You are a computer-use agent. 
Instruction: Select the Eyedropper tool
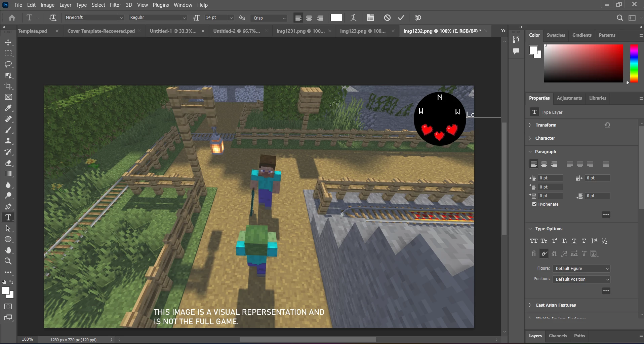8,108
